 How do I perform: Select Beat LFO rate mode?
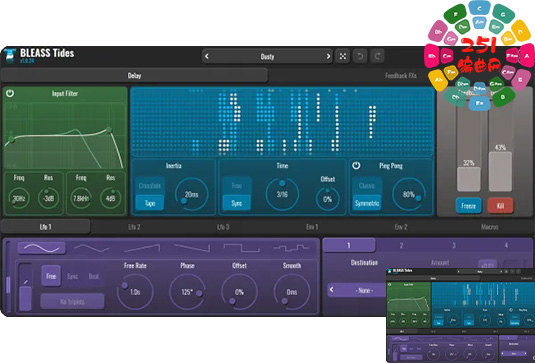point(94,276)
